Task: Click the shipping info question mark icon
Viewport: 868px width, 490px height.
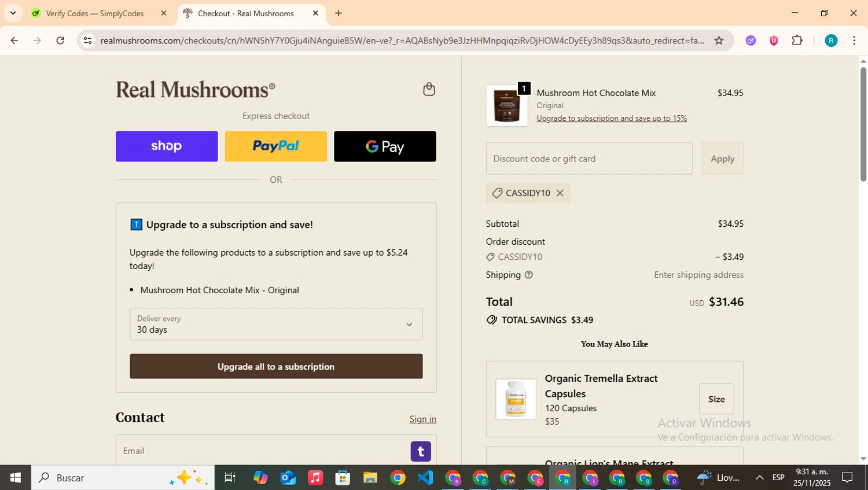Action: (x=528, y=275)
